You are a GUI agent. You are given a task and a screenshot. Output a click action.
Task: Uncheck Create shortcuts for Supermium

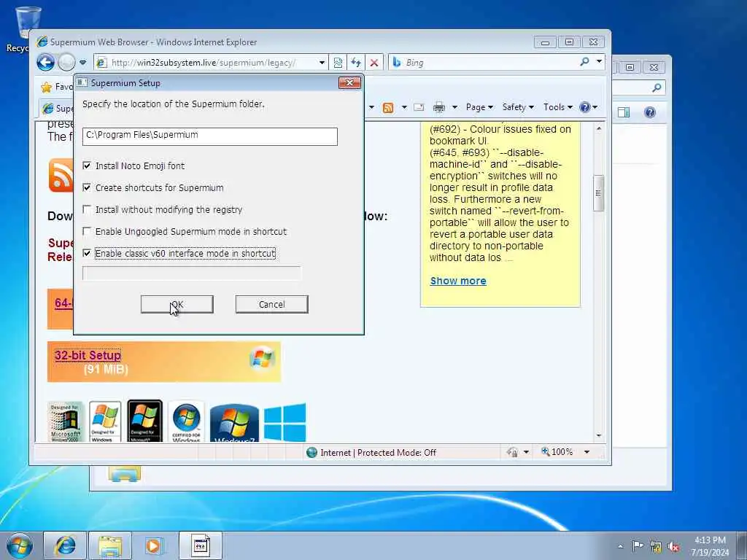(87, 187)
